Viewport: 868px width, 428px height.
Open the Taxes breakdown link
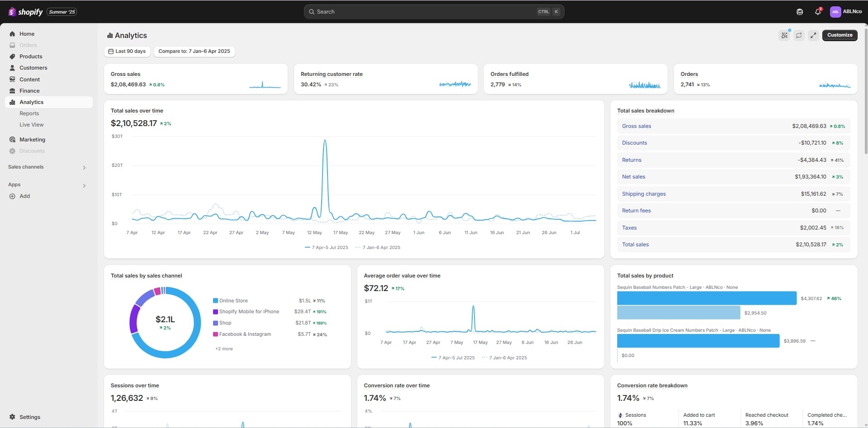[629, 228]
